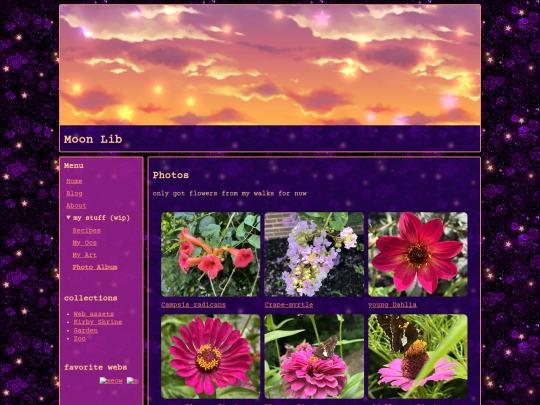Screen dimensions: 540x405
Task: Open the pink zinnia close-up photo
Action: (211, 356)
